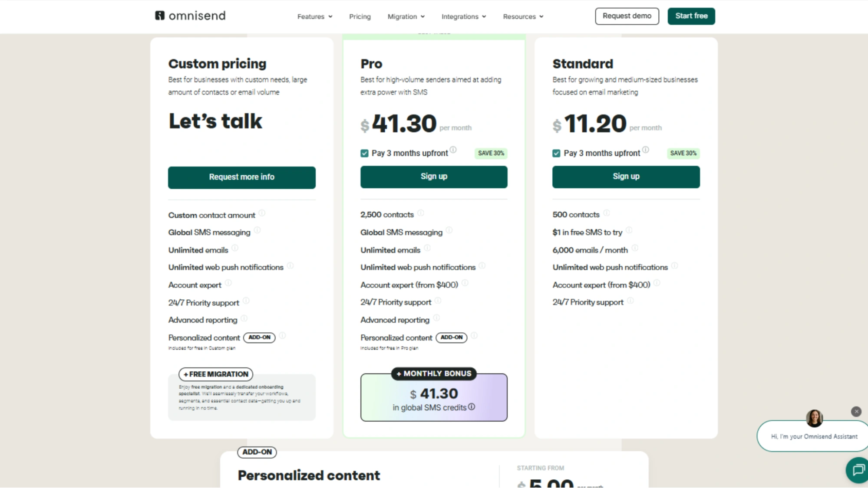
Task: Click the info icon by Custom contact amount
Action: pos(261,213)
